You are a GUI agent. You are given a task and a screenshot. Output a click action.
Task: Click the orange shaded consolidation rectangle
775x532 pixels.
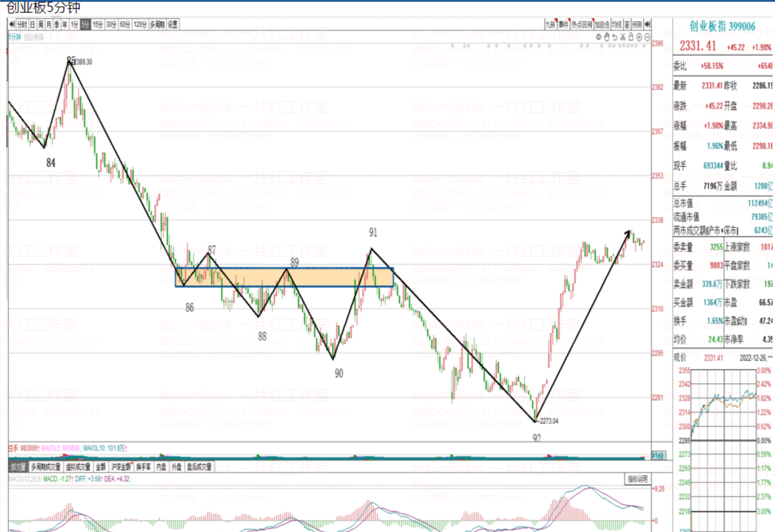coord(284,277)
